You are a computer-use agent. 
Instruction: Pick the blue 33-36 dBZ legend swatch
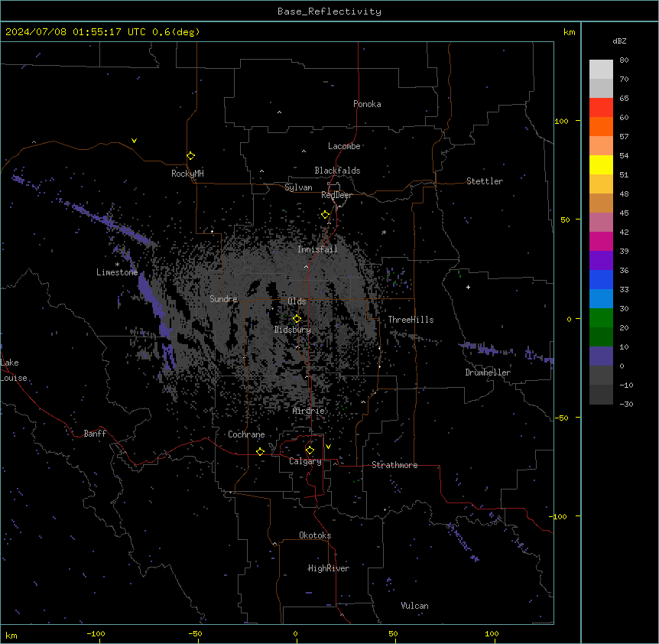click(601, 279)
